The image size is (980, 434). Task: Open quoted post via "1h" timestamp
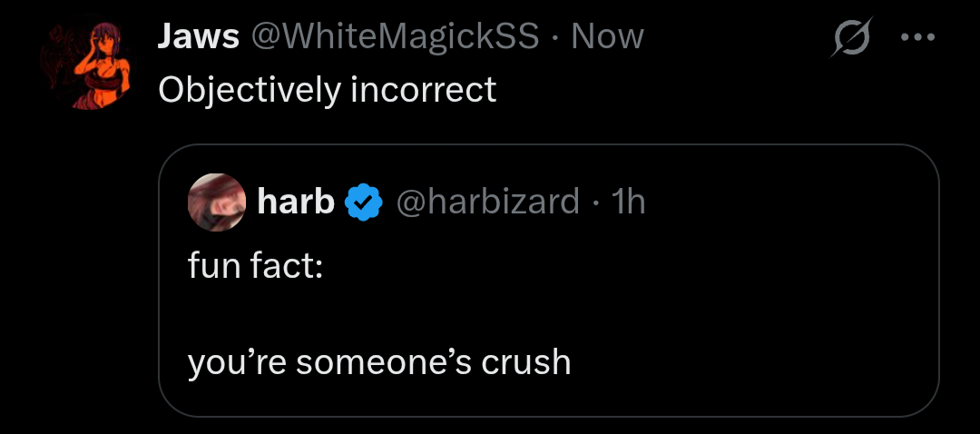[628, 202]
